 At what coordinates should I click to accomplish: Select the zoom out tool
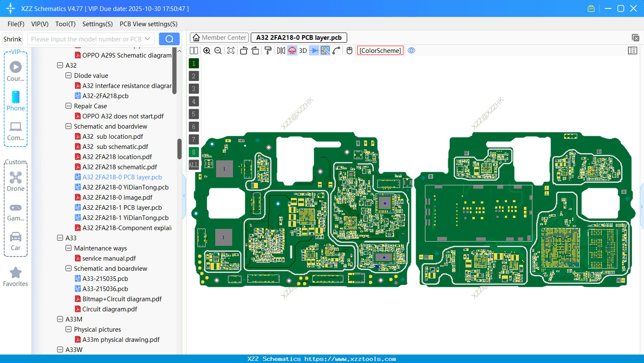coord(218,50)
